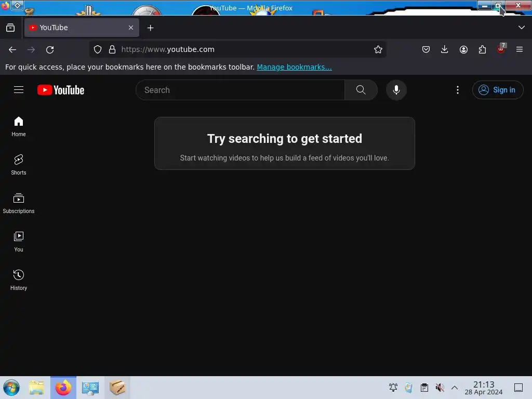Image resolution: width=532 pixels, height=399 pixels.
Task: Expand hidden system tray icons arrow
Action: pyautogui.click(x=455, y=388)
